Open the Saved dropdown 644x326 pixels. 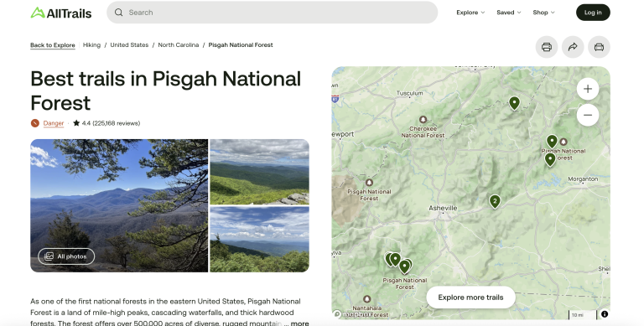pos(509,13)
